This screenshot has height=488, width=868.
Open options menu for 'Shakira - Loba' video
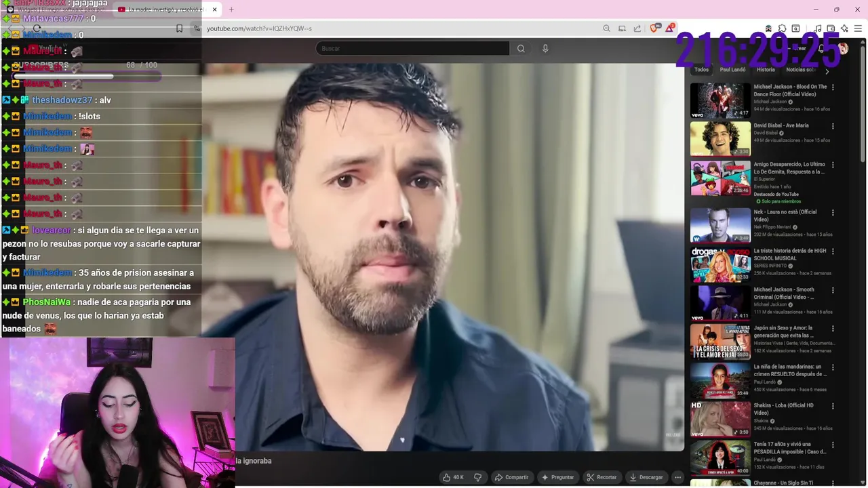(x=833, y=406)
